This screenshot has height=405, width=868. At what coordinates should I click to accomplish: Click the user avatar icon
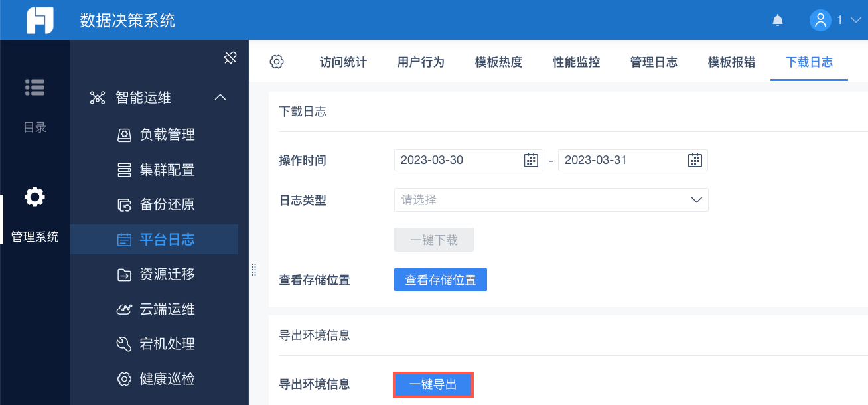pos(821,20)
